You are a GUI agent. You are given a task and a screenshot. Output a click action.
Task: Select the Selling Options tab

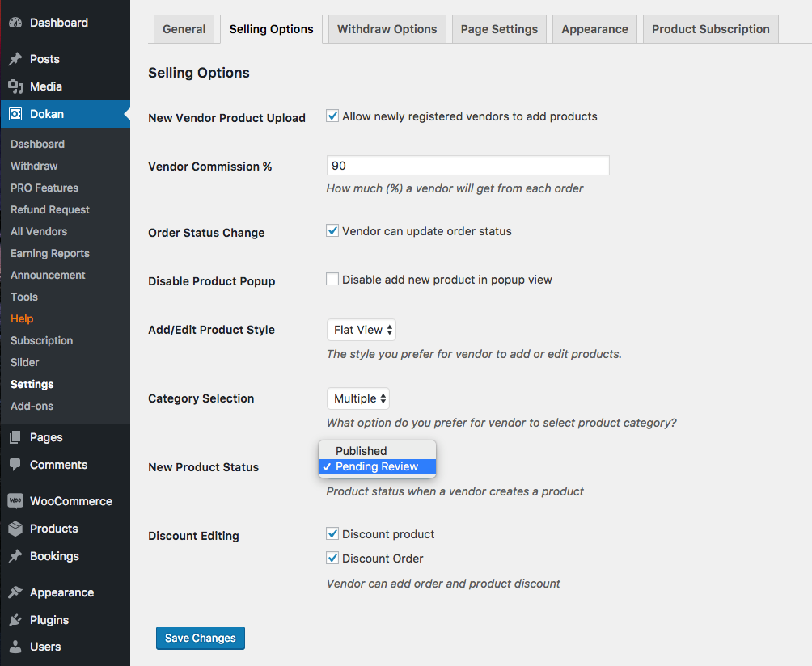272,29
